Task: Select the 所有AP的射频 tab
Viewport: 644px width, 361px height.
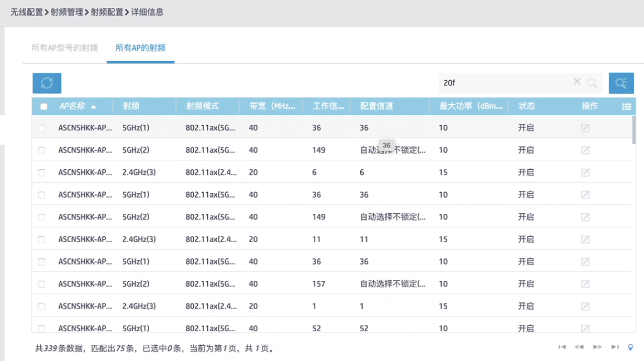Action: point(140,48)
